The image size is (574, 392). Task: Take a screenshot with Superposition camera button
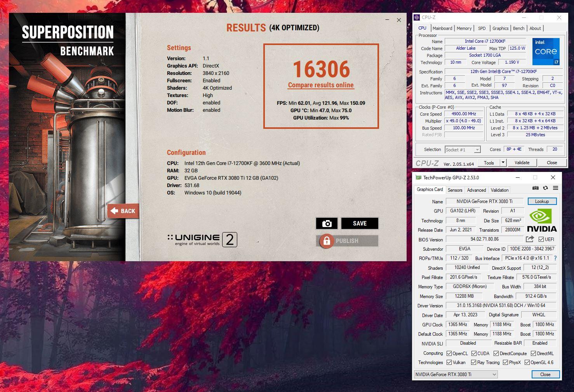pos(327,223)
